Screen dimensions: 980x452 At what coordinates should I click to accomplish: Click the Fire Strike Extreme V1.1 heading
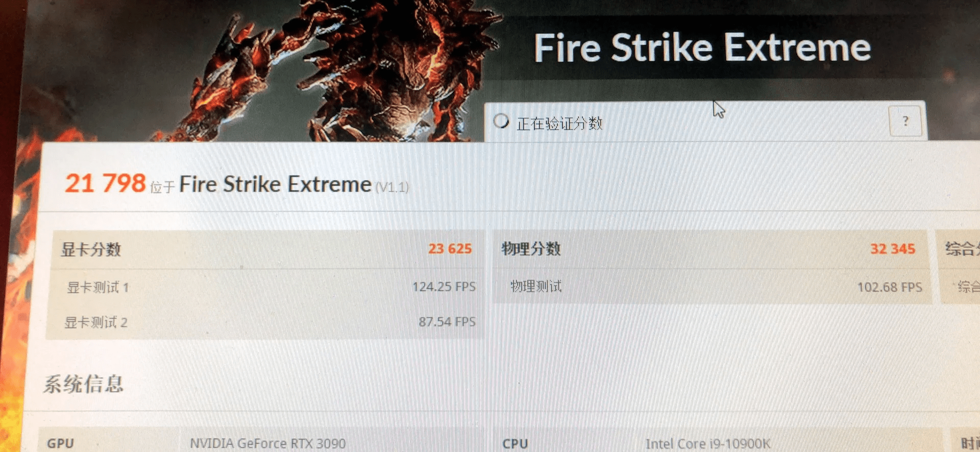coord(293,184)
